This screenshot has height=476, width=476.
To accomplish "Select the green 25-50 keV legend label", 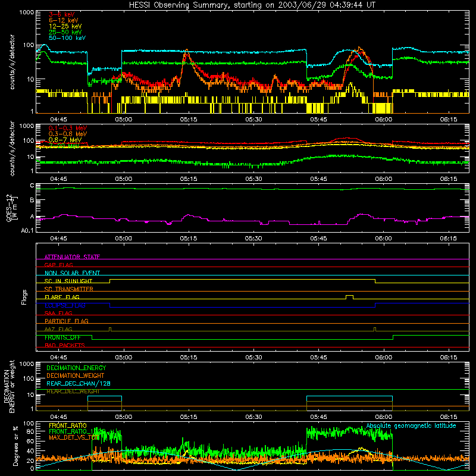I will point(65,32).
